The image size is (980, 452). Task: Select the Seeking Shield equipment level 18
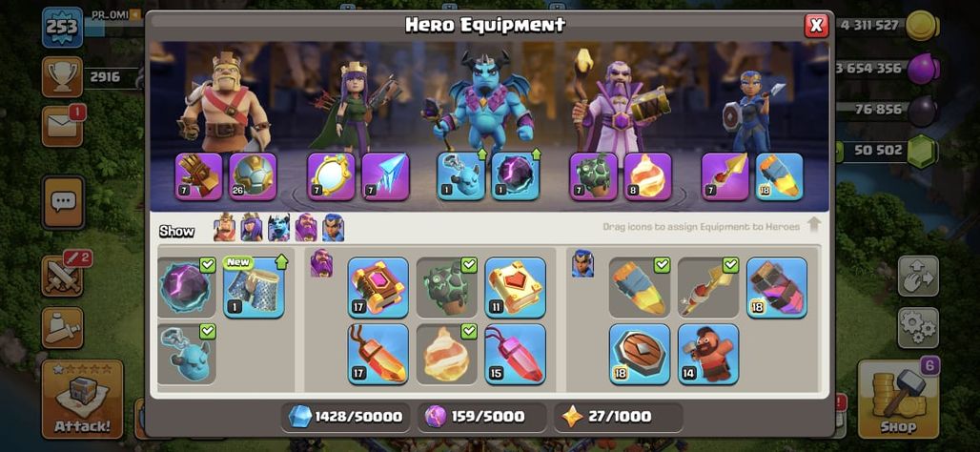coord(640,354)
